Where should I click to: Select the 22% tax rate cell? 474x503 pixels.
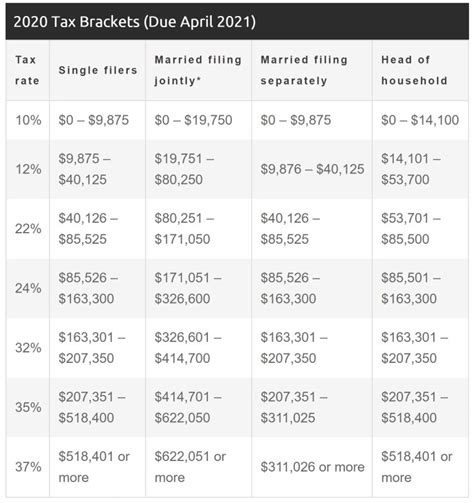pos(28,229)
